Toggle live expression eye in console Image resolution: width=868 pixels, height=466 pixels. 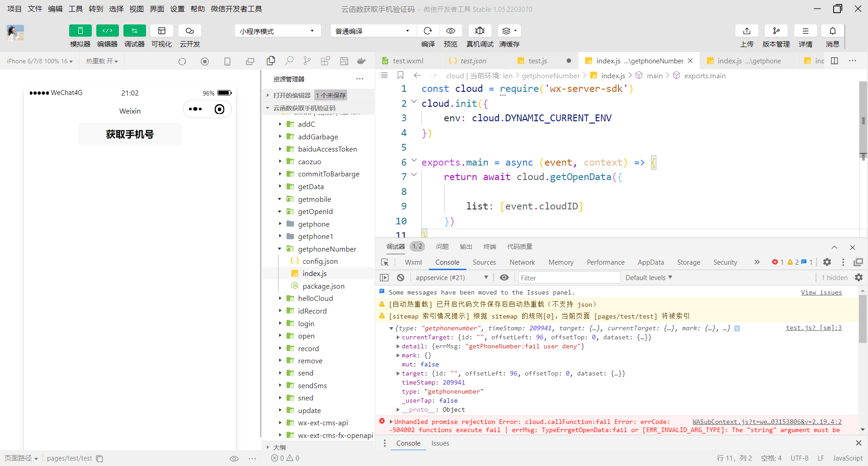tap(504, 277)
